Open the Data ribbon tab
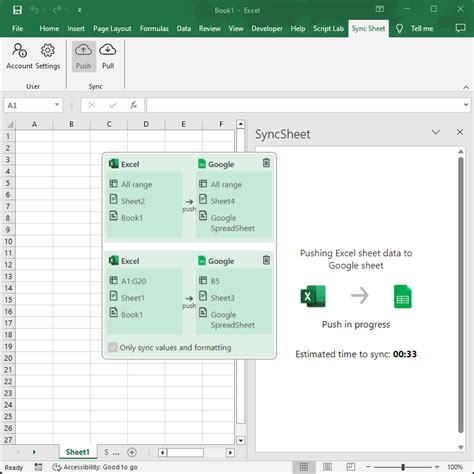Viewport: 474px width, 474px height. click(184, 29)
